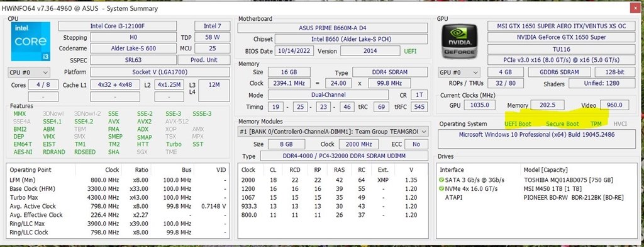This screenshot has width=644, height=247.
Task: Click the BIOS version 2014 field
Action: tap(370, 51)
